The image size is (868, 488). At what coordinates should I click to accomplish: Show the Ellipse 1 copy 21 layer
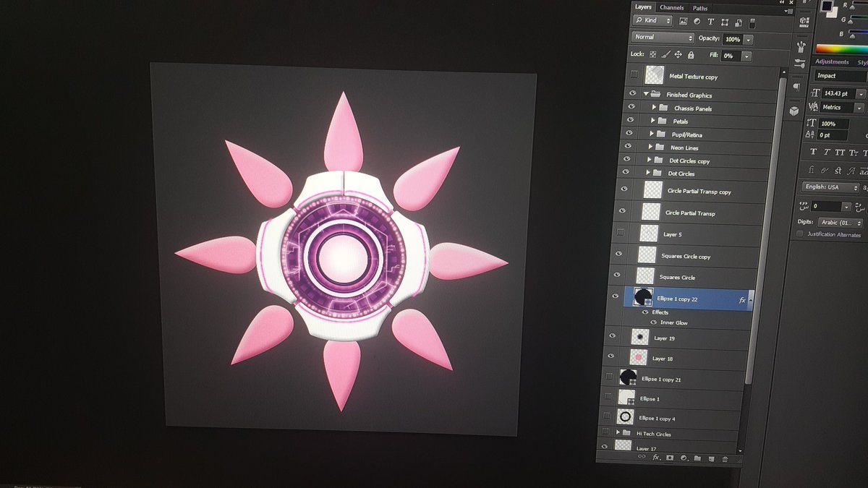tap(610, 377)
